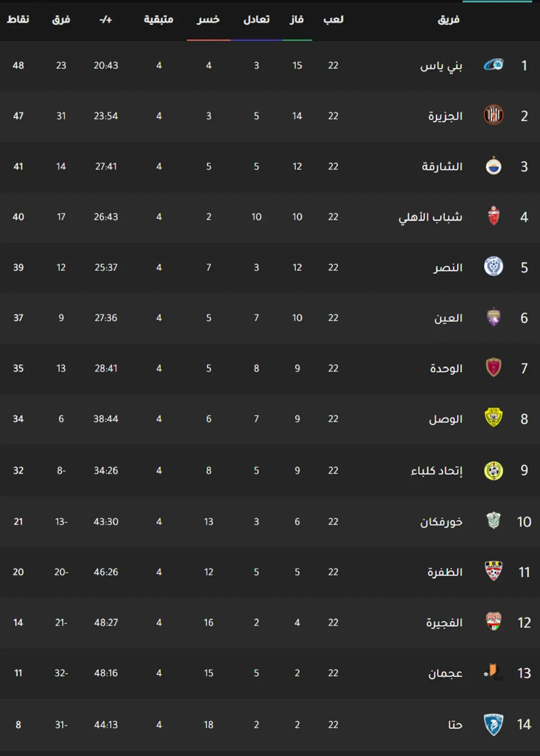
Task: Click the خسر losses column header
Action: point(208,19)
